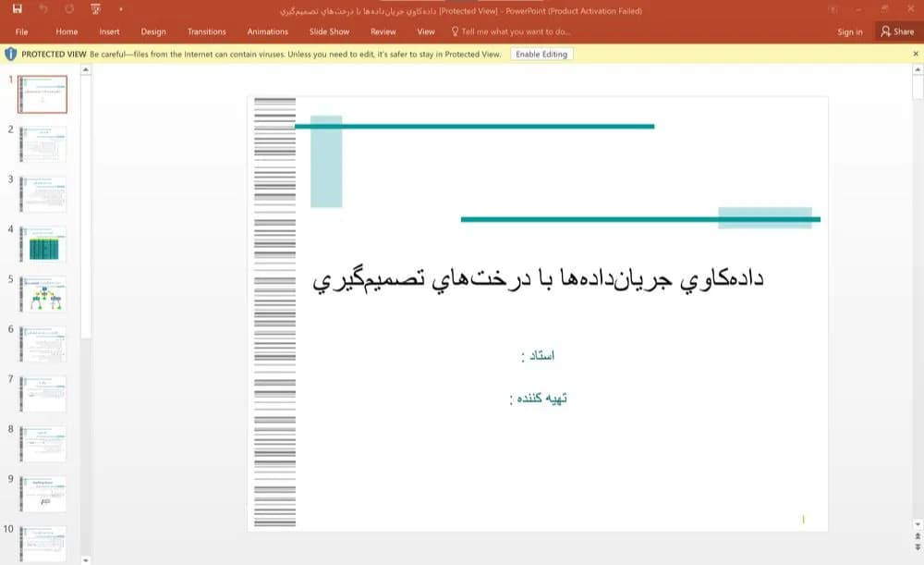Click the Save icon in quick access toolbar

[17, 9]
